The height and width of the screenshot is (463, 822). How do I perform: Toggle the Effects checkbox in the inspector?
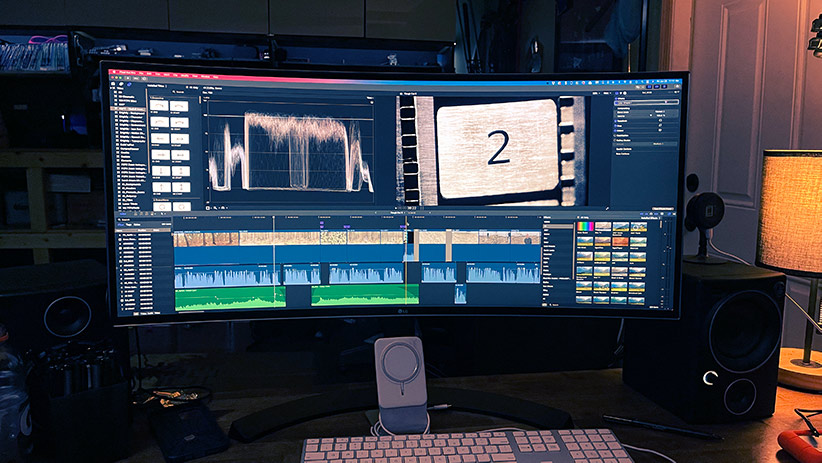point(616,99)
